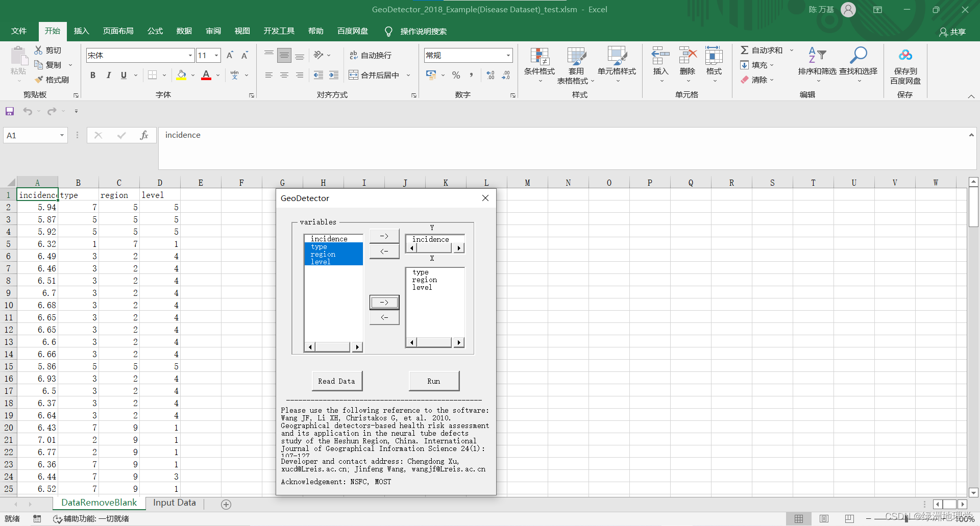Click the Run button in GeoDetector
The image size is (980, 526).
tap(434, 381)
